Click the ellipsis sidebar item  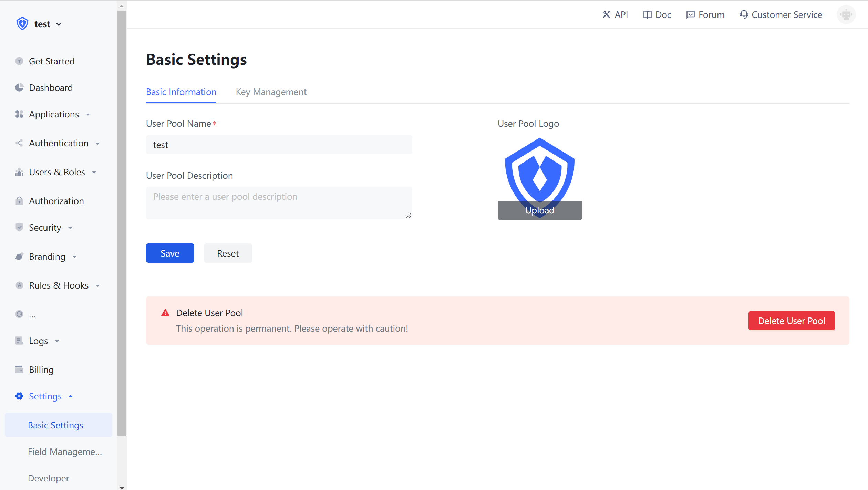click(32, 314)
